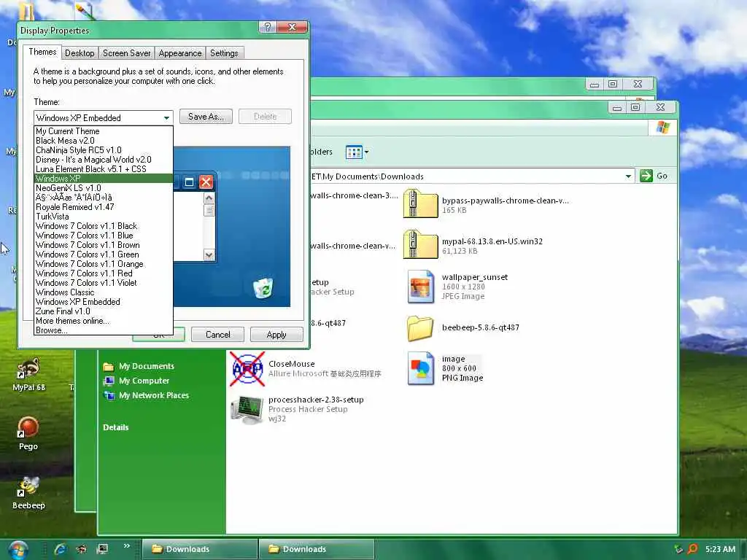Click the address bar path field

[467, 176]
